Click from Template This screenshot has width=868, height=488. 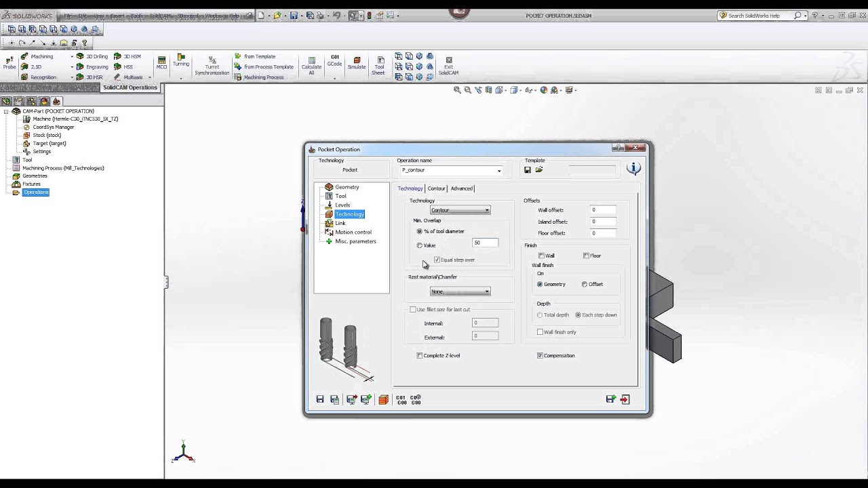[255, 57]
